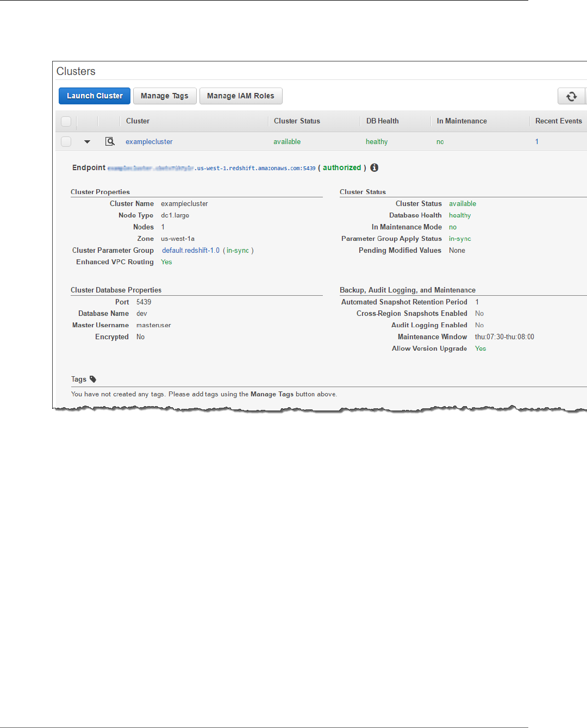This screenshot has height=728, width=587.
Task: Click the In Maintenance column header
Action: tap(462, 121)
